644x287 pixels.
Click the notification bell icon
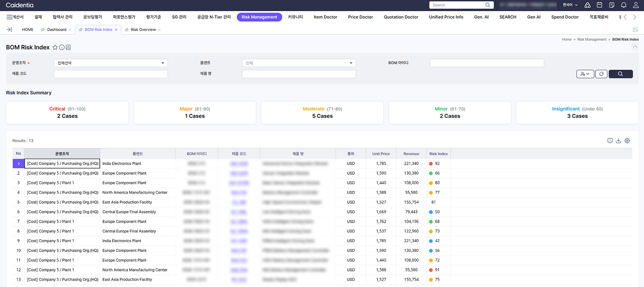[624, 5]
